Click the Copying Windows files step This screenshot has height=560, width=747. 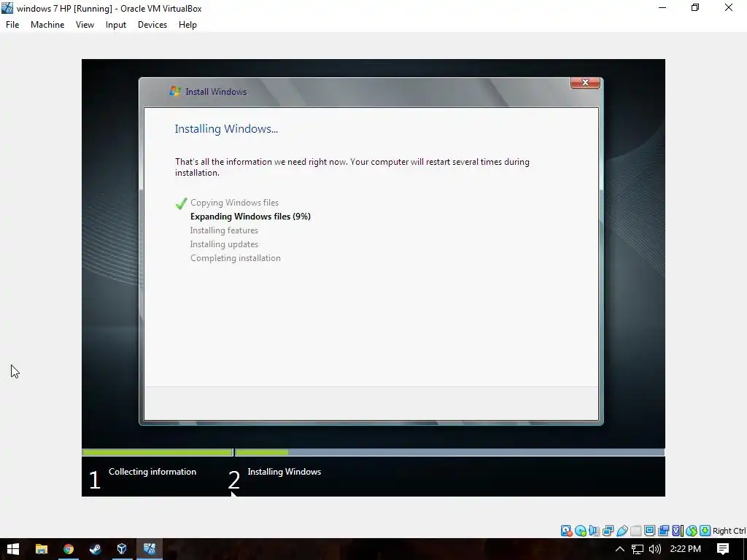point(234,203)
